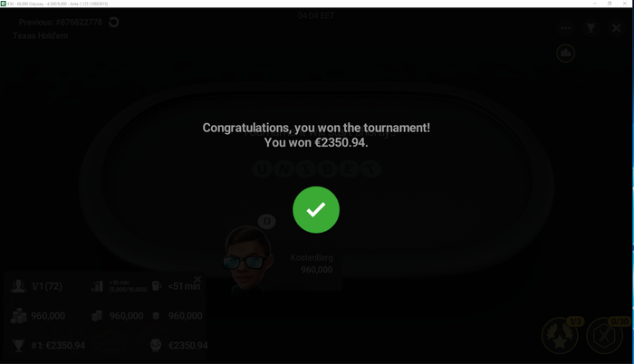The image size is (634, 364).
Task: Click the prize payout icon €2350.94
Action: 156,345
